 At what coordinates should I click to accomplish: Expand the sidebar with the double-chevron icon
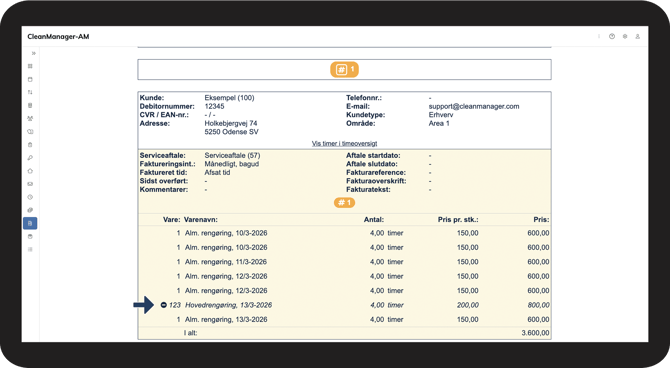click(x=33, y=53)
